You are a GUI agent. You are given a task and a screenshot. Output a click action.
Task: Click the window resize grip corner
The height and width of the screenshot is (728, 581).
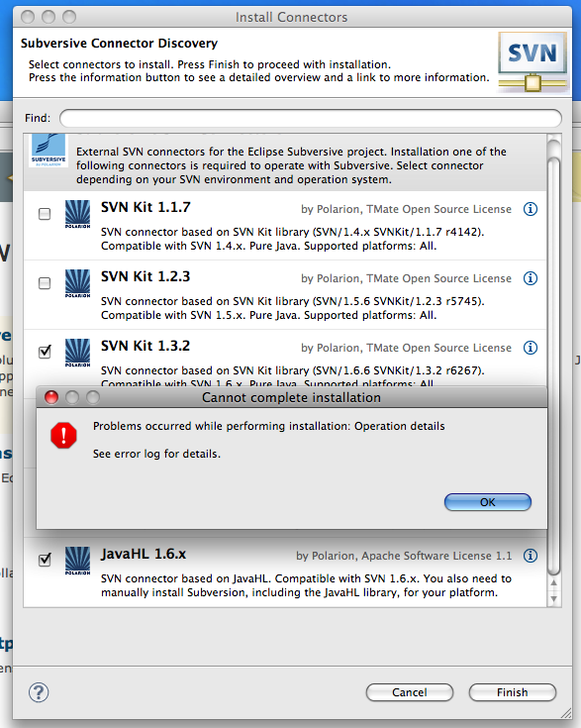click(566, 713)
